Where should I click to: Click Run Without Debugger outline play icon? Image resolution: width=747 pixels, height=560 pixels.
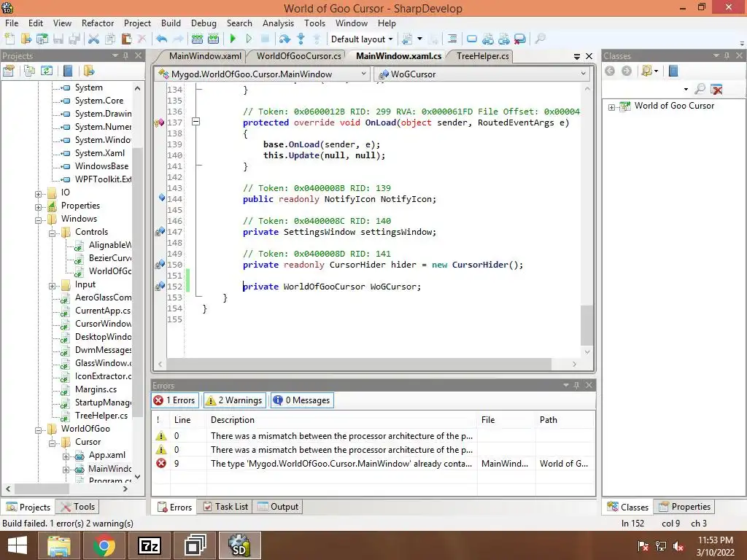pyautogui.click(x=249, y=39)
